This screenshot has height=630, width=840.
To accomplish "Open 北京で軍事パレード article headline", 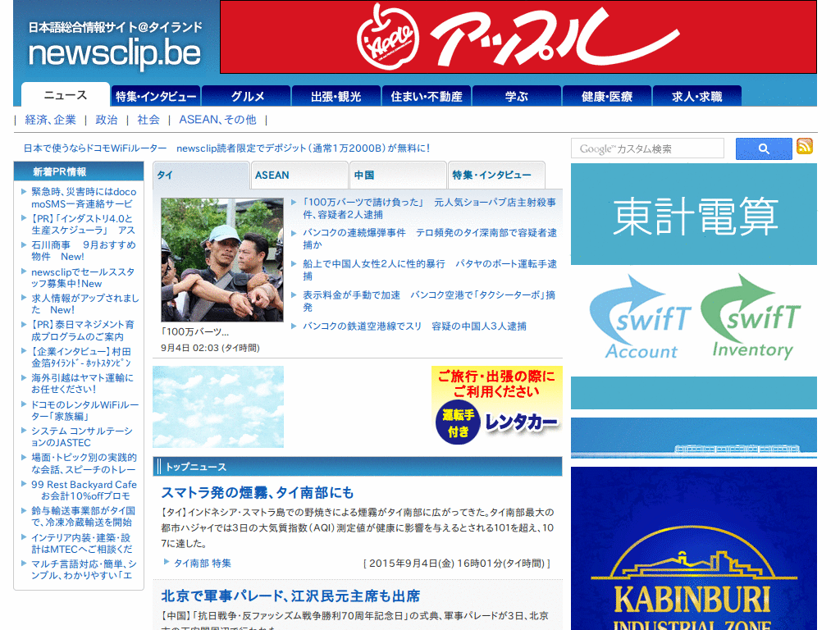I will [x=290, y=596].
